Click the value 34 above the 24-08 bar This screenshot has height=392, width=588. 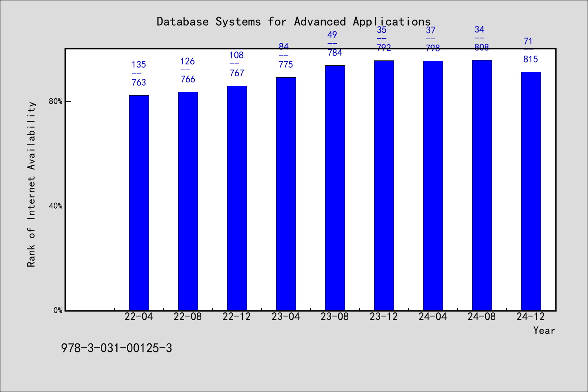[479, 29]
